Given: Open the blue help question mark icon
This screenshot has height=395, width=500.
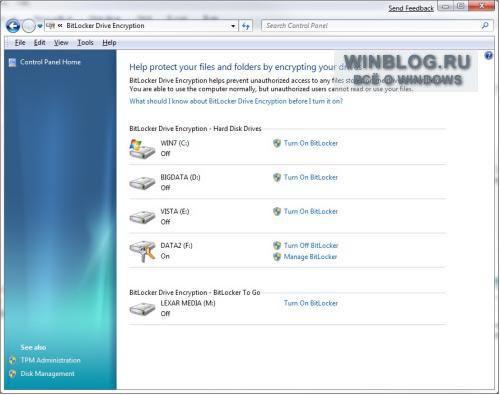Looking at the screenshot, I should tap(488, 56).
